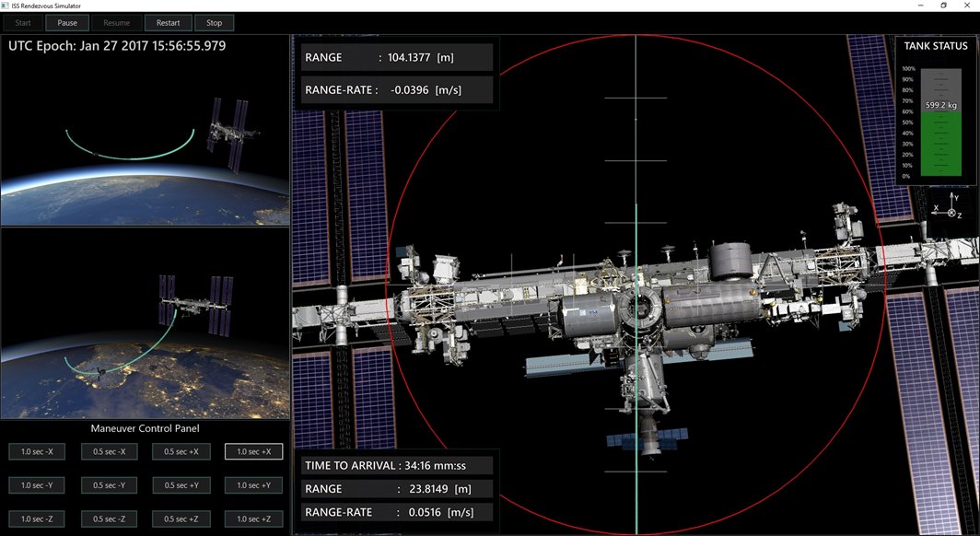Restart the rendezvous simulation
The height and width of the screenshot is (536, 980).
168,23
